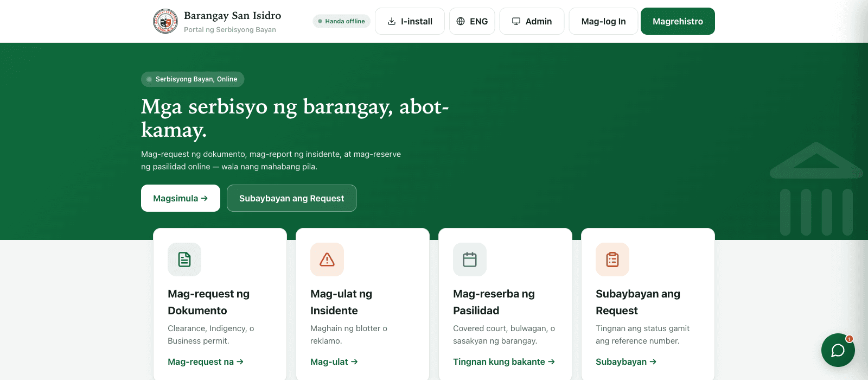This screenshot has width=868, height=380.
Task: Click the Subaybayan ang Request card heading
Action: (638, 302)
